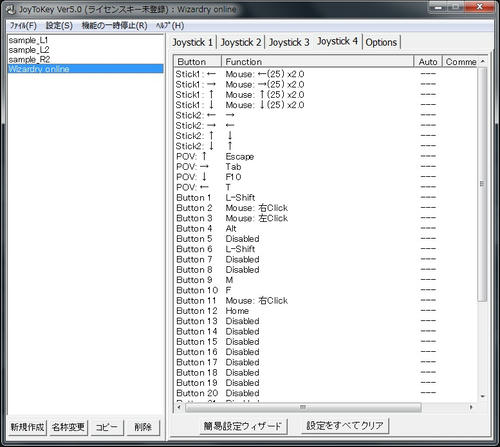500x447 pixels.
Task: Open the 設定(S) menu
Action: pos(59,26)
